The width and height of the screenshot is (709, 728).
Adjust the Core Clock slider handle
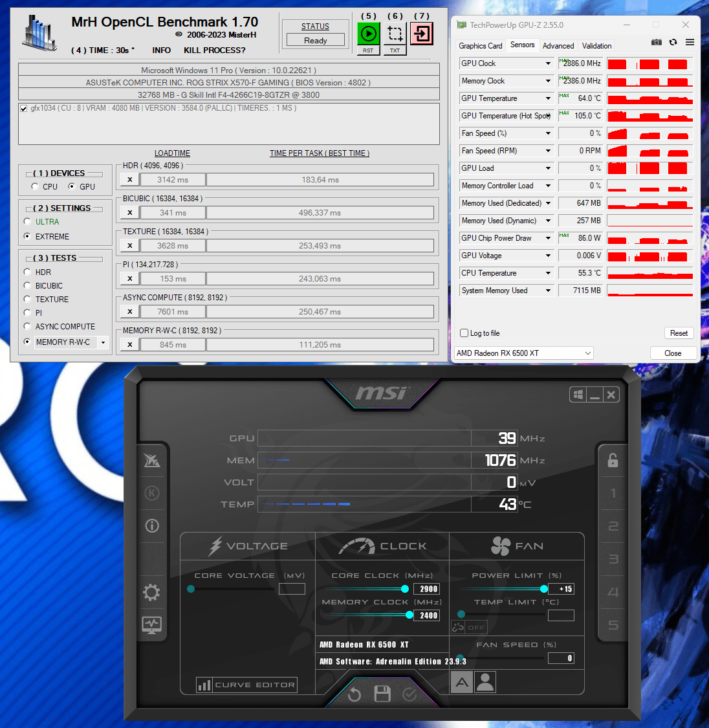click(404, 589)
